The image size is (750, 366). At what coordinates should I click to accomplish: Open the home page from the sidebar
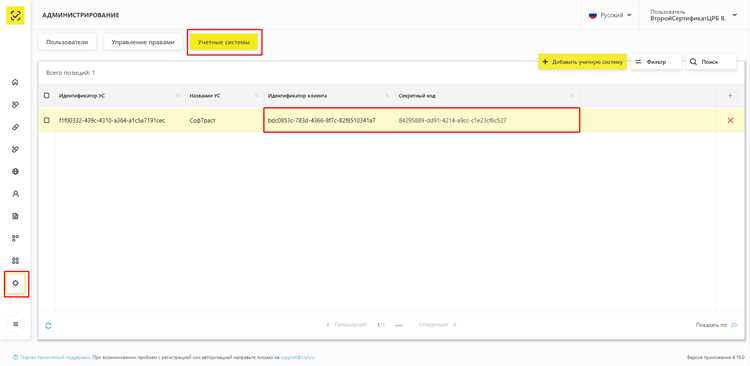[15, 82]
